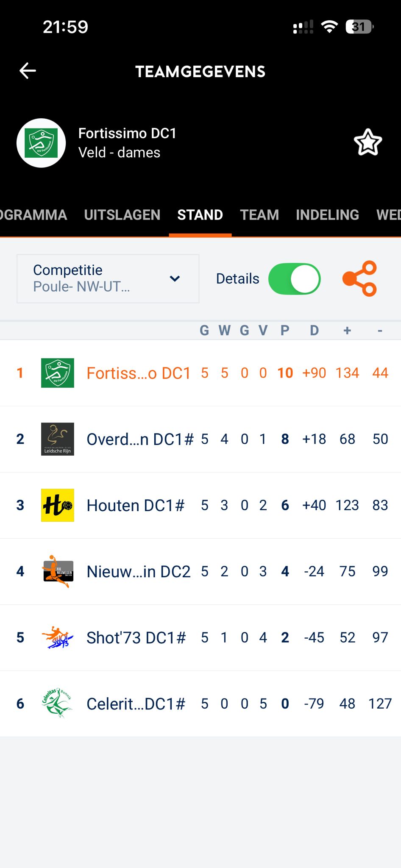Tap Fortiss...o DC1 standings name

tap(139, 373)
